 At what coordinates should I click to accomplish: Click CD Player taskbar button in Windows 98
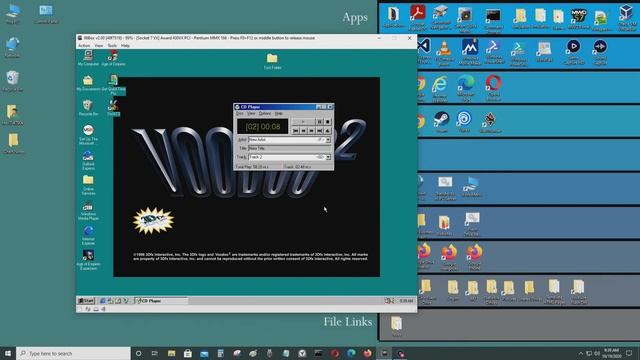click(161, 301)
